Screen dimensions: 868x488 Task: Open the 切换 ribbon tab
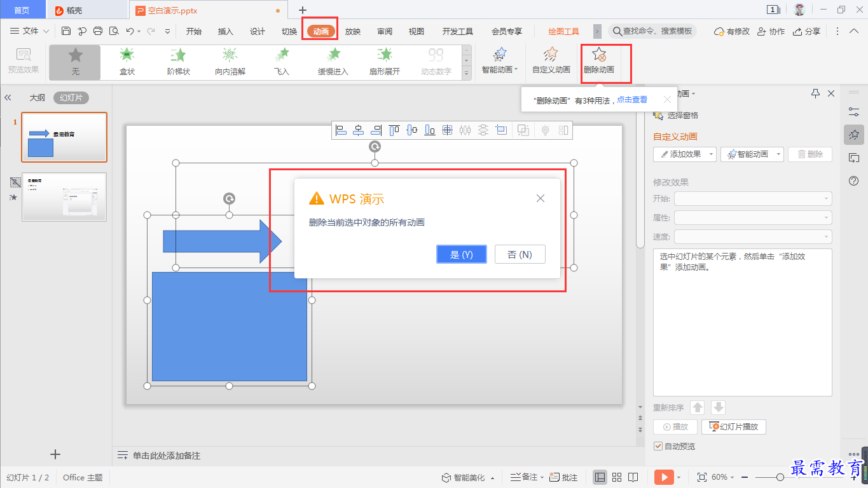[x=289, y=31]
